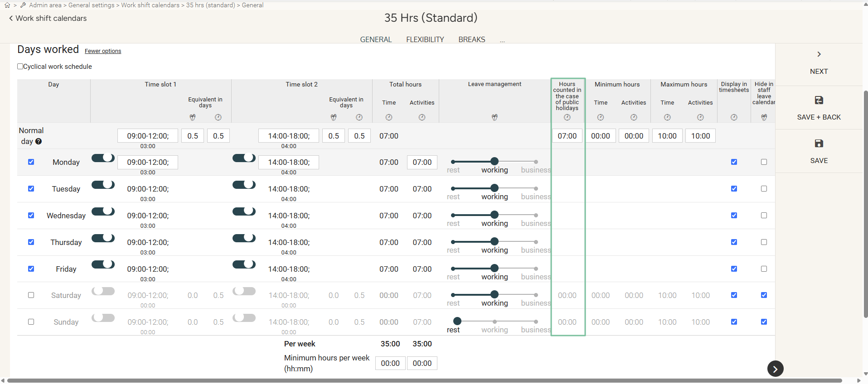
Task: Check the Saturday day checkbox
Action: [x=31, y=295]
